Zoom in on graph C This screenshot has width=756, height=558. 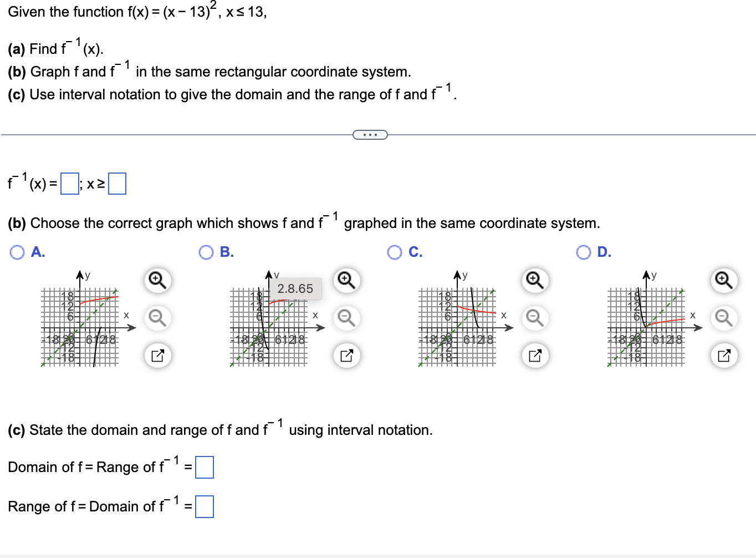[x=534, y=281]
